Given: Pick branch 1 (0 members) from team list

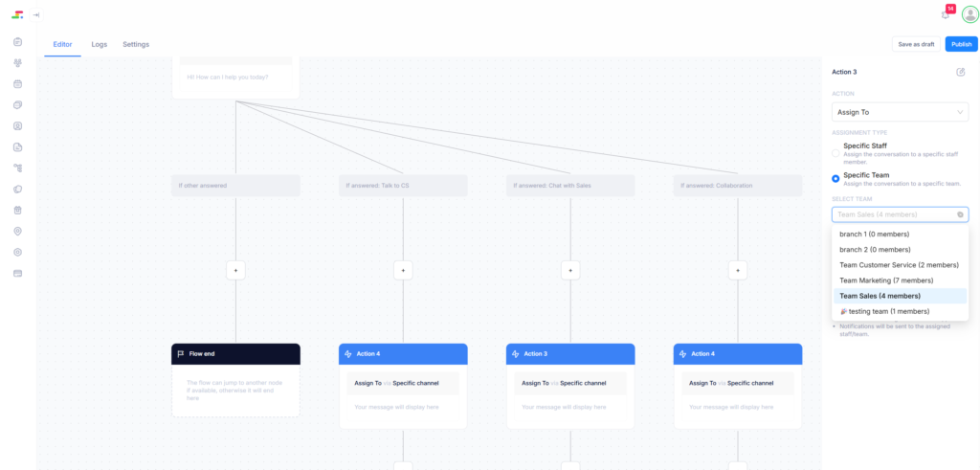Looking at the screenshot, I should [874, 234].
